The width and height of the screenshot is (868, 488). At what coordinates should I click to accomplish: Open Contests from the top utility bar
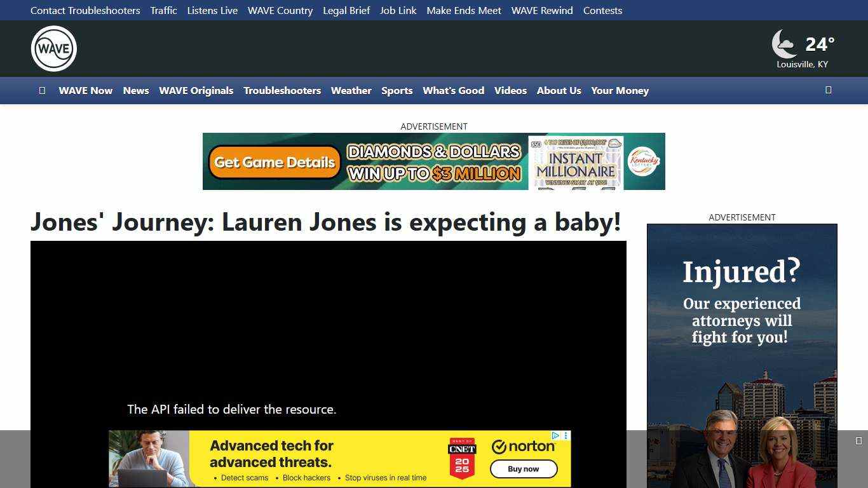pos(602,10)
